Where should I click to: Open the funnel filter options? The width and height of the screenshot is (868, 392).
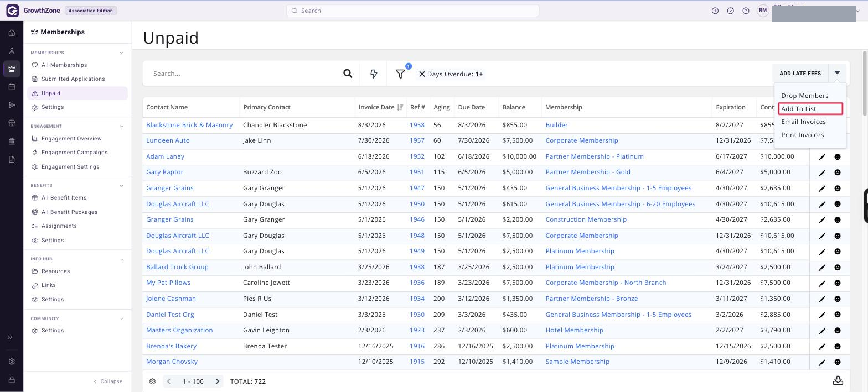coord(400,74)
